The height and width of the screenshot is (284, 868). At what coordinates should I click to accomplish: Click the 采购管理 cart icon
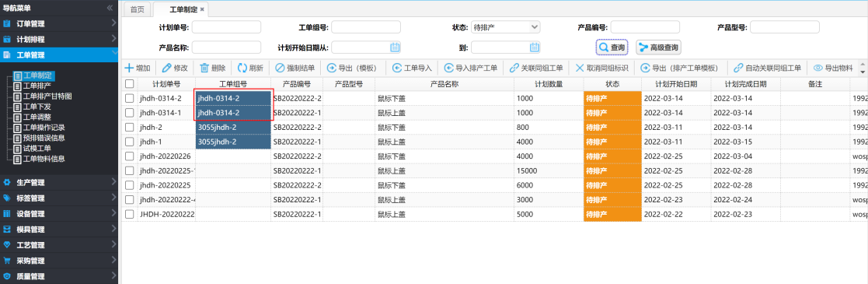[7, 260]
